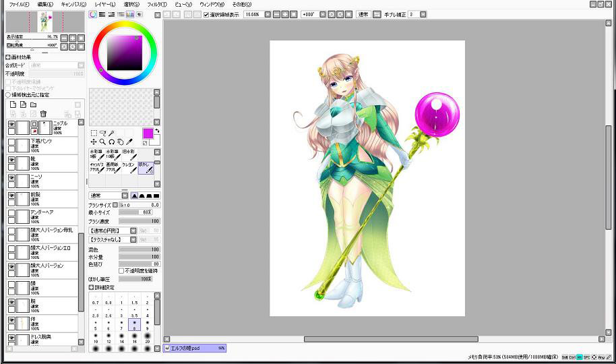Select brush size 8 preset
616x364 pixels.
click(x=135, y=326)
